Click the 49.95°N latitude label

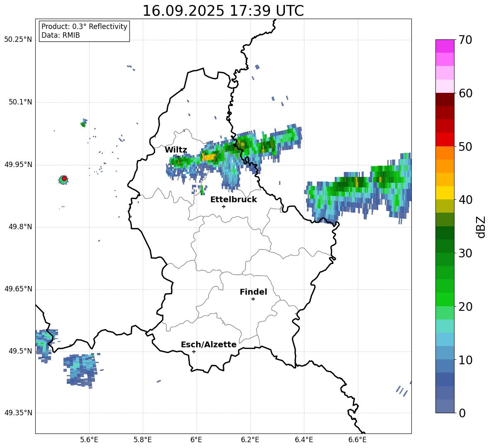[18, 165]
